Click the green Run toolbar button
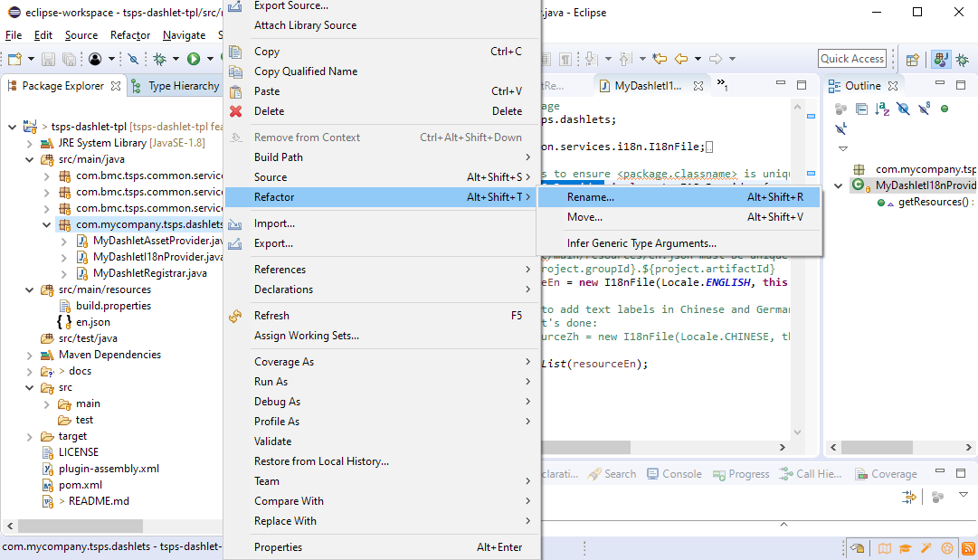The height and width of the screenshot is (560, 978). 194,59
